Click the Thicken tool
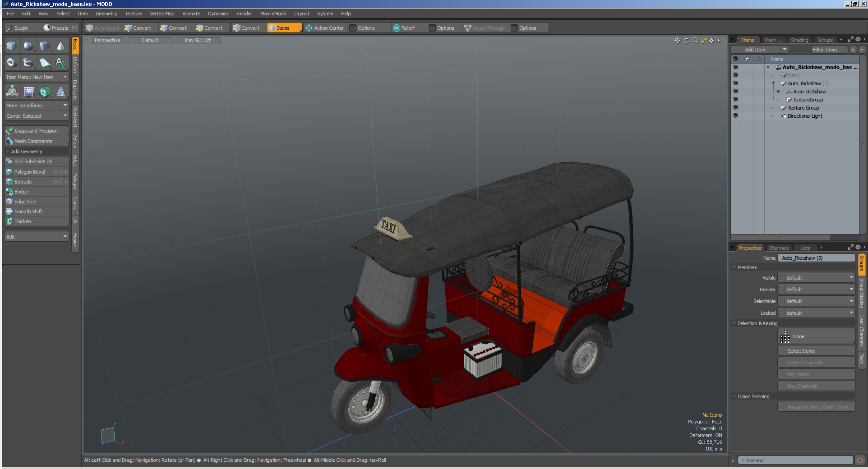 37,221
